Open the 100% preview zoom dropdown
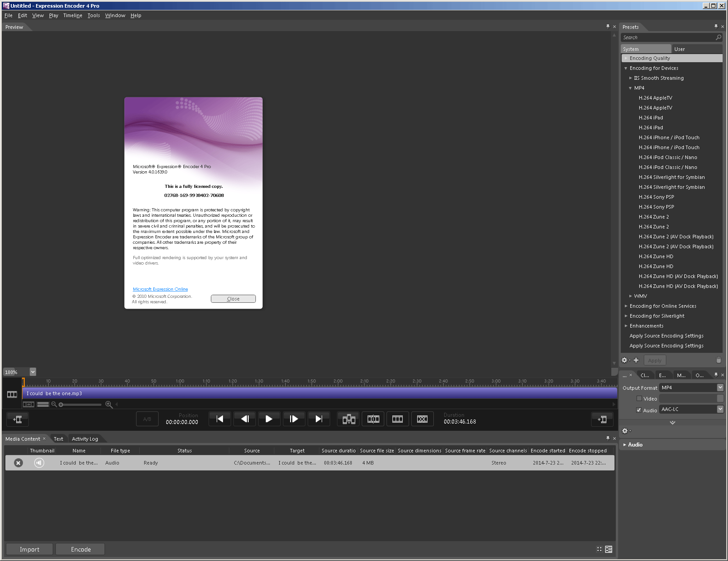This screenshot has height=561, width=728. pyautogui.click(x=33, y=372)
